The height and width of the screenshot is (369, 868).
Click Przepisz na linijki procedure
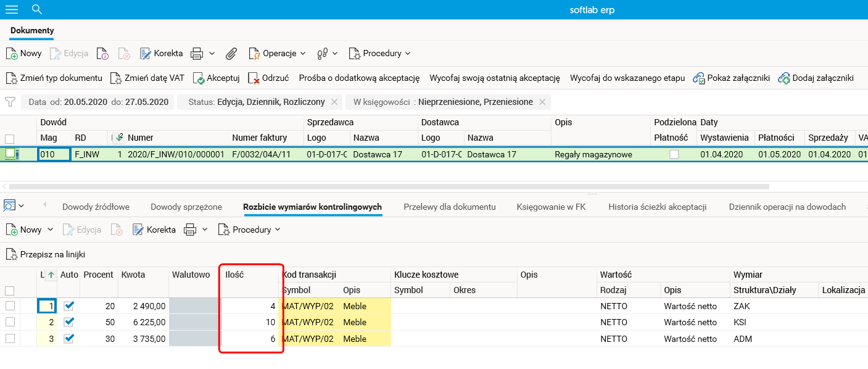45,254
